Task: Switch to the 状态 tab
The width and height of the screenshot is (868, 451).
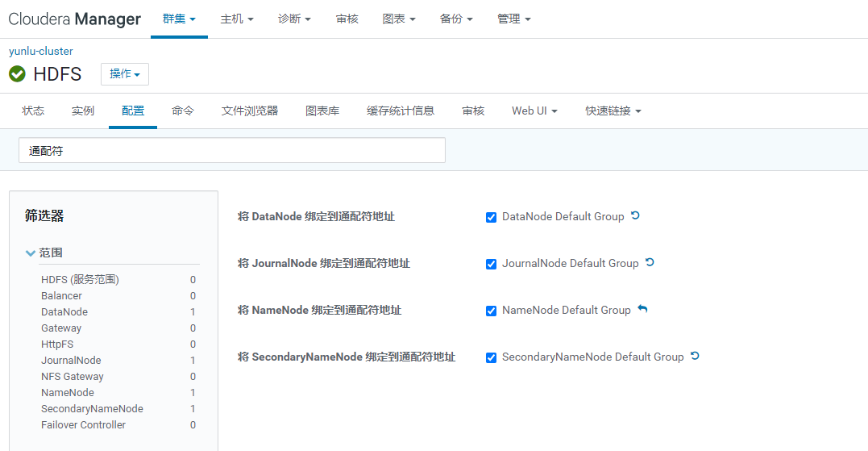Action: [33, 111]
